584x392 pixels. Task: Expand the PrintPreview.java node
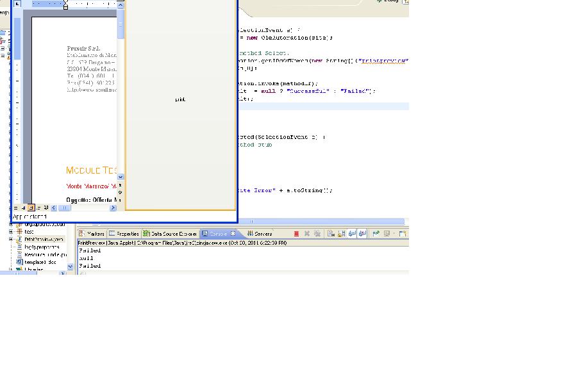(x=11, y=239)
